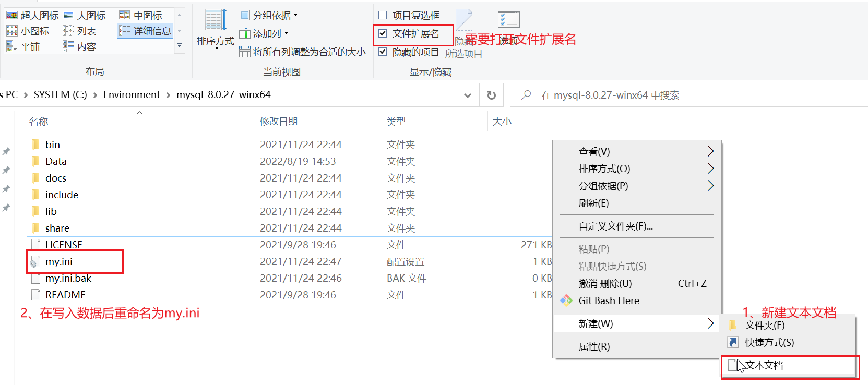Screen dimensions: 868x385
Task: Click the 271 KB size of LICENSE
Action: (x=536, y=245)
